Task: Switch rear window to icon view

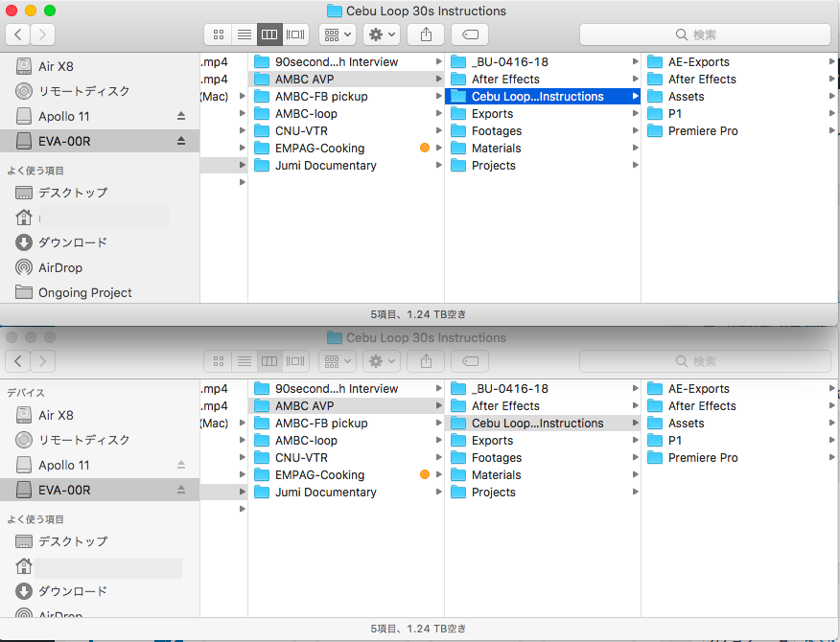Action: 218,361
